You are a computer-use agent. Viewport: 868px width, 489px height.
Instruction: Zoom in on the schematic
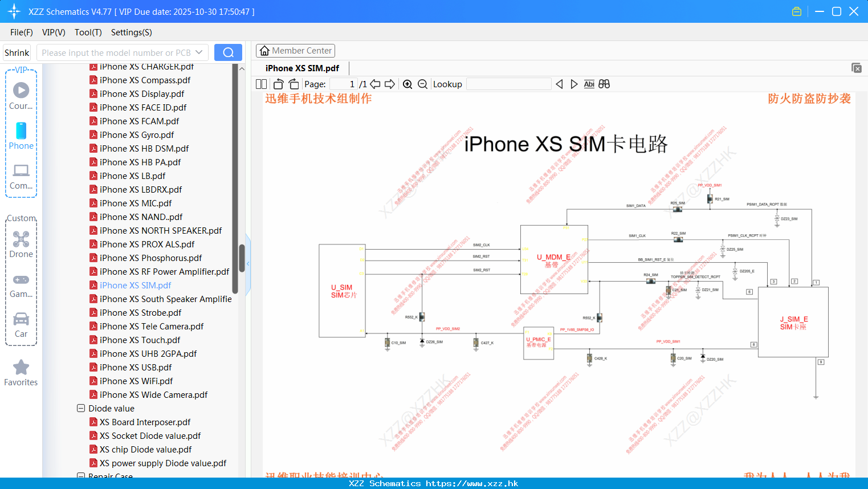407,84
